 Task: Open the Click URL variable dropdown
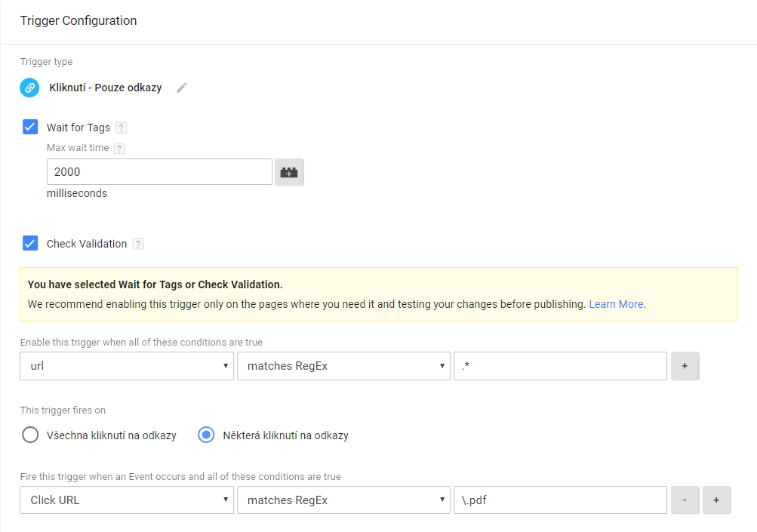[127, 500]
